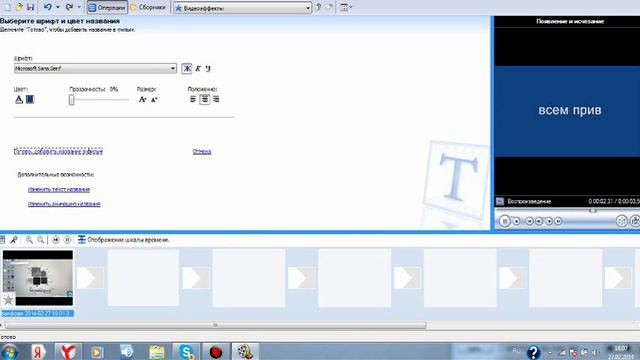Select the first storyboard video clip
Image resolution: width=640 pixels, height=360 pixels.
(x=38, y=278)
